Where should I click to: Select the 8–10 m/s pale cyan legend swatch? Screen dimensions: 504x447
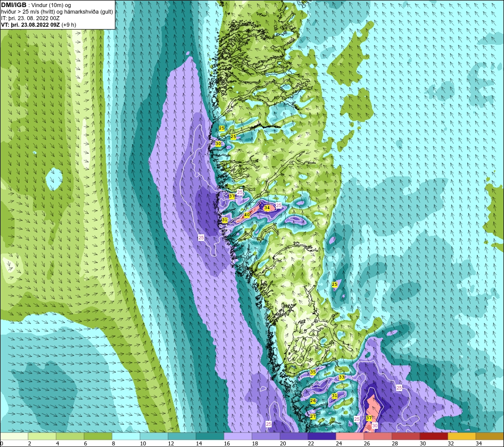(126, 436)
